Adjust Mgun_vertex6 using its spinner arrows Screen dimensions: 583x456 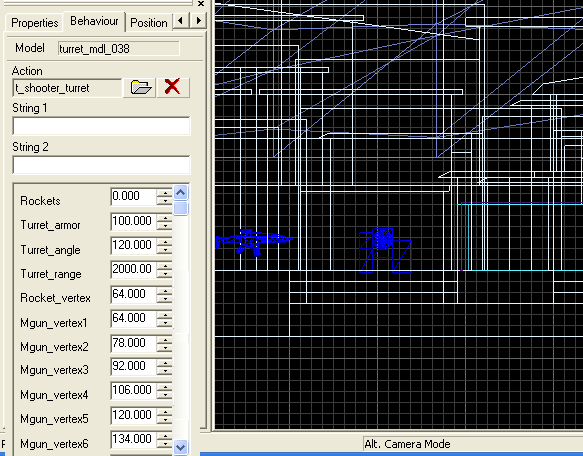click(165, 440)
